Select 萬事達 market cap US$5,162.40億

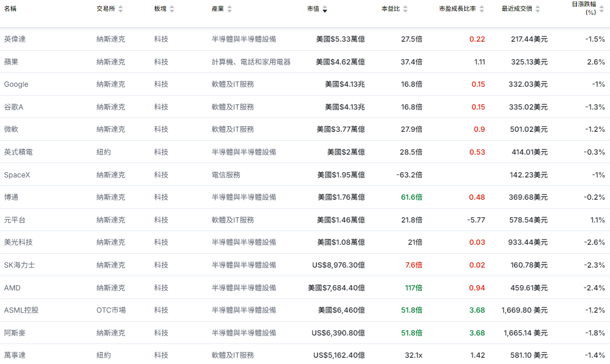pyautogui.click(x=339, y=355)
